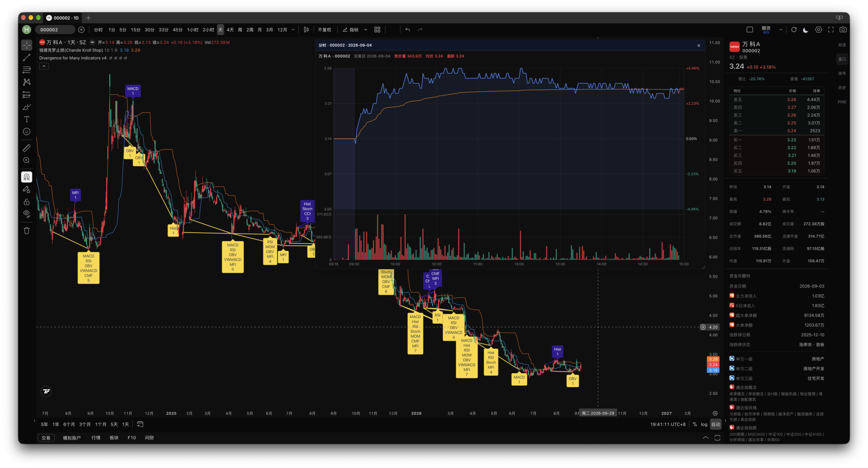868x468 pixels.
Task: Select the 1小时 interval
Action: 193,30
